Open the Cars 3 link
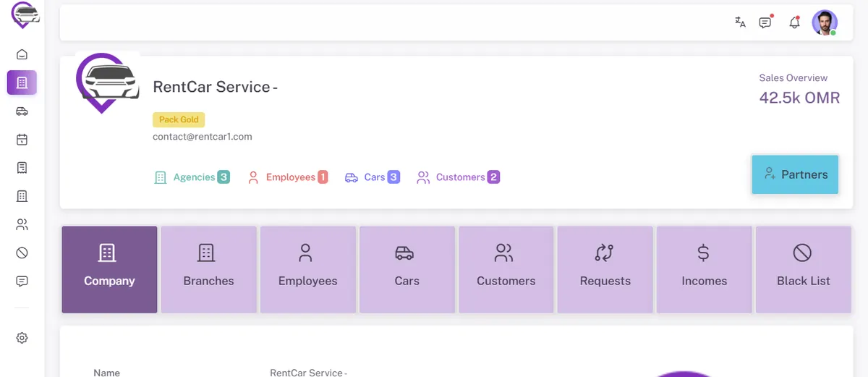Image resolution: width=868 pixels, height=377 pixels. coord(373,177)
